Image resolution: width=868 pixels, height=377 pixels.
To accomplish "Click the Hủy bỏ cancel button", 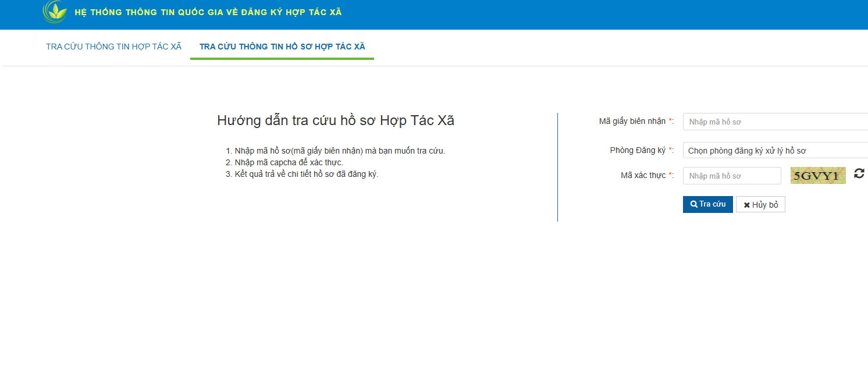I will [760, 204].
